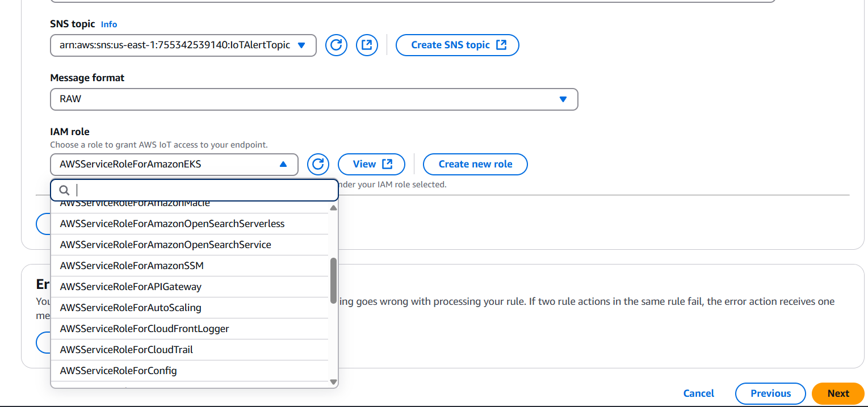Expand the Message format dropdown showing RAW
Image resolution: width=868 pixels, height=407 pixels.
click(314, 99)
